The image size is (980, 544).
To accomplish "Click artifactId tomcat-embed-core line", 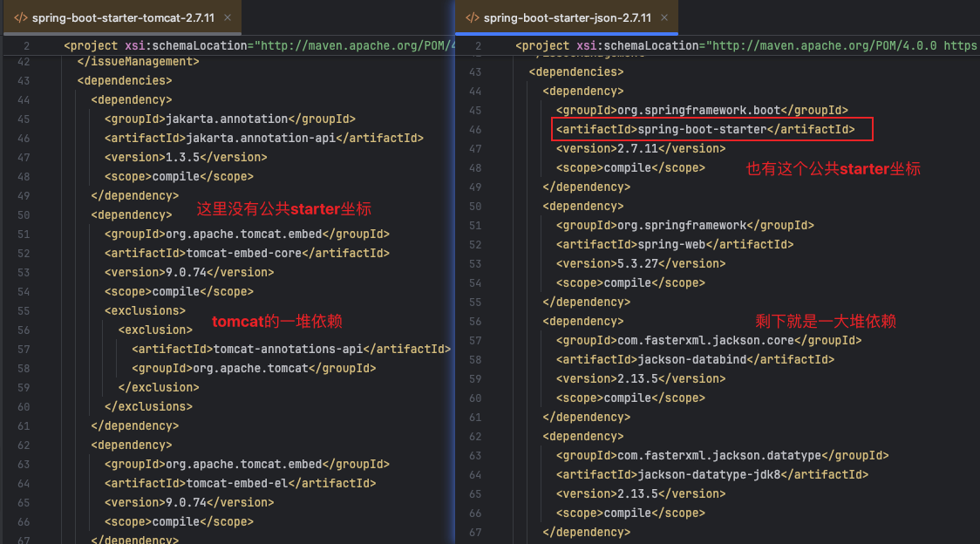I will coord(247,253).
